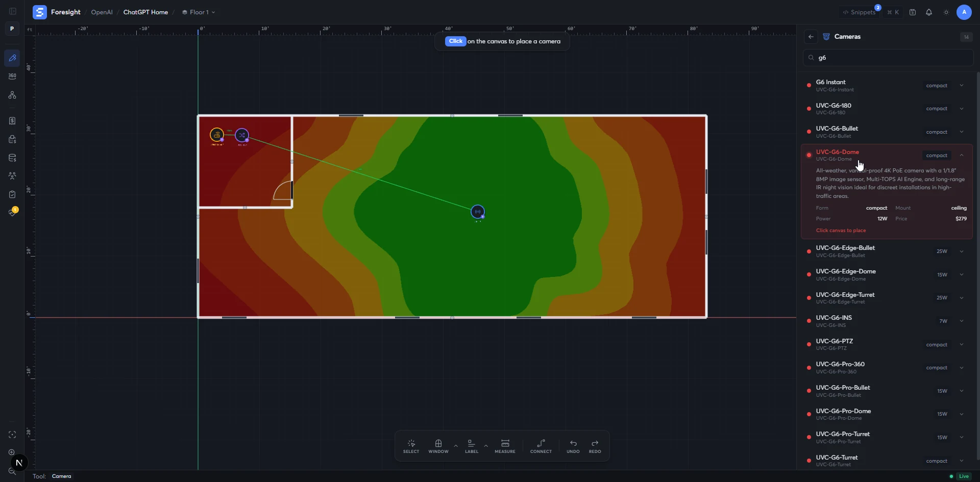980x482 pixels.
Task: Activate the Select tool
Action: 411,446
